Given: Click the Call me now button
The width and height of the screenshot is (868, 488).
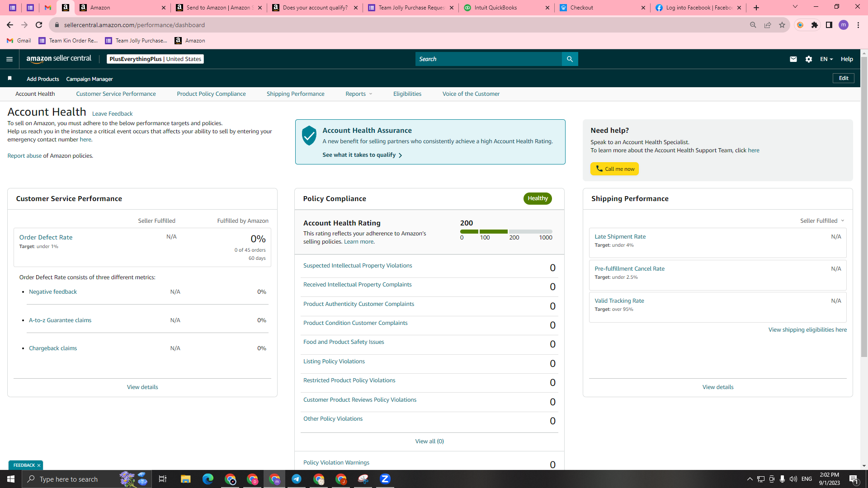Looking at the screenshot, I should [x=614, y=169].
